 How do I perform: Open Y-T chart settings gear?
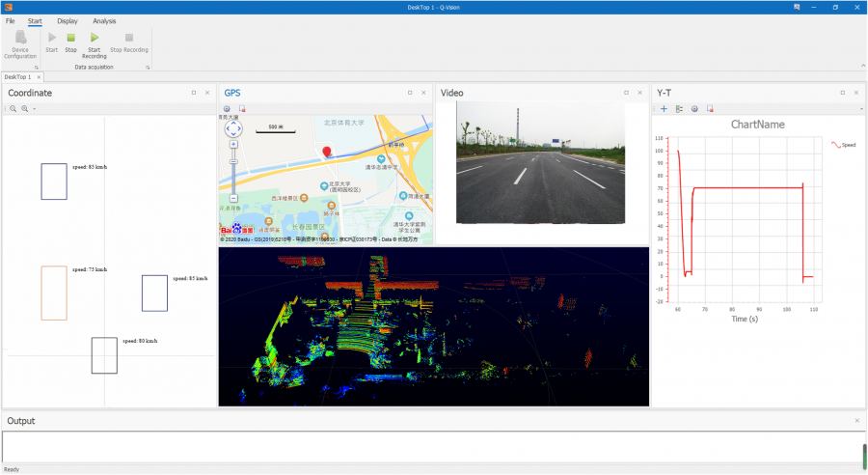pyautogui.click(x=694, y=109)
